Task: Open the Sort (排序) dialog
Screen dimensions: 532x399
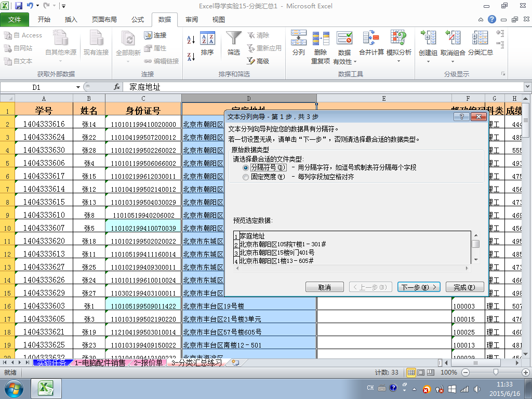Action: coord(207,43)
